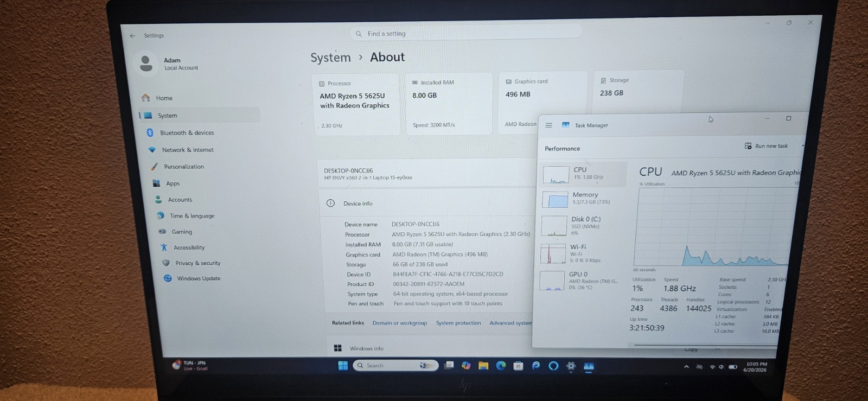Viewport: 868px width, 401px height.
Task: Launch Copilot from the taskbar
Action: (x=466, y=366)
